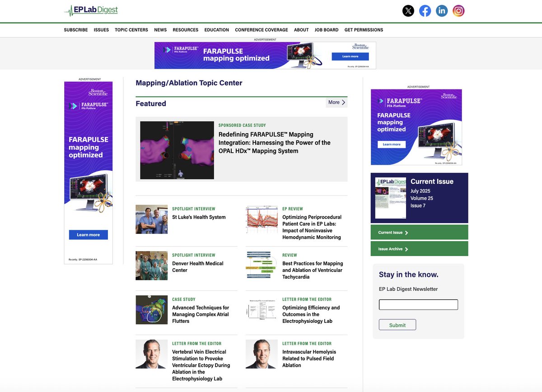This screenshot has width=542, height=392.
Task: Open the Get Permissions menu item
Action: [364, 30]
